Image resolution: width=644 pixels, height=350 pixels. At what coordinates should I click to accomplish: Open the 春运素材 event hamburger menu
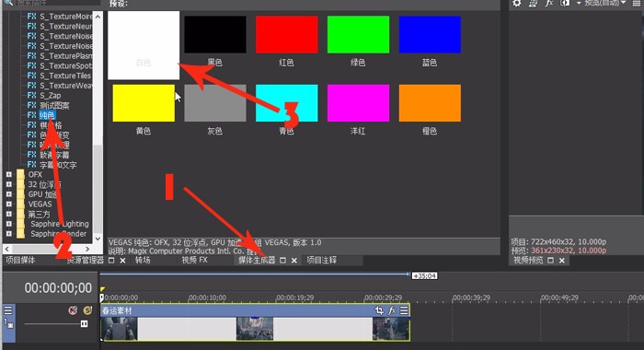(x=404, y=310)
